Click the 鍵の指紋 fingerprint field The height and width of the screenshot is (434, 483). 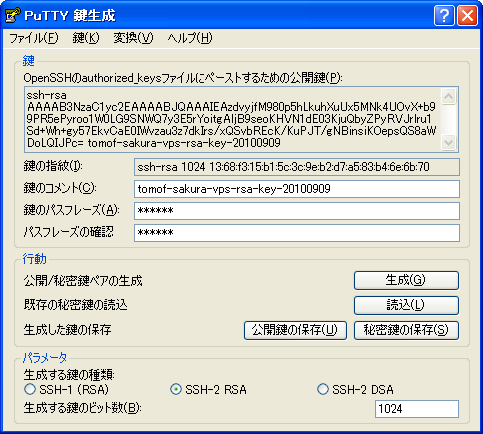click(297, 167)
